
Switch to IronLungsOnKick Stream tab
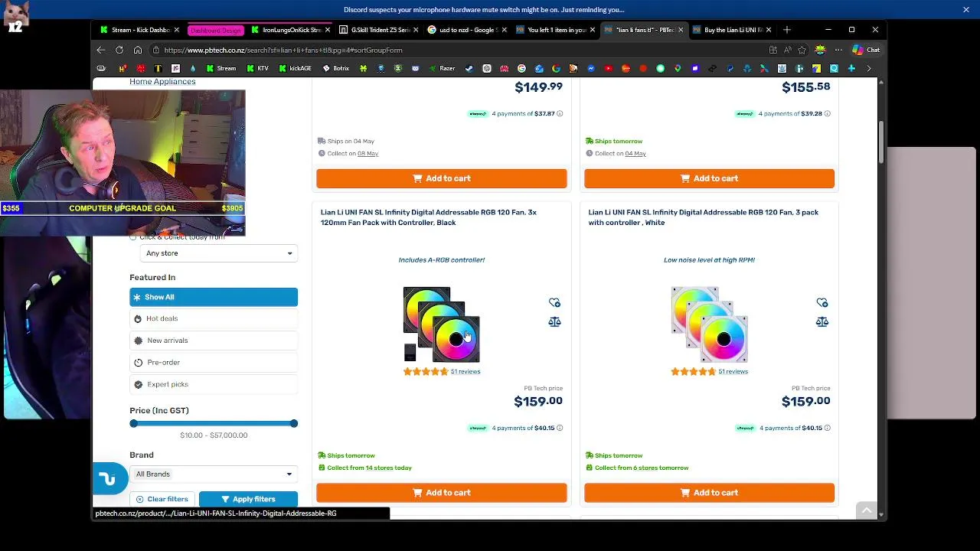[291, 30]
